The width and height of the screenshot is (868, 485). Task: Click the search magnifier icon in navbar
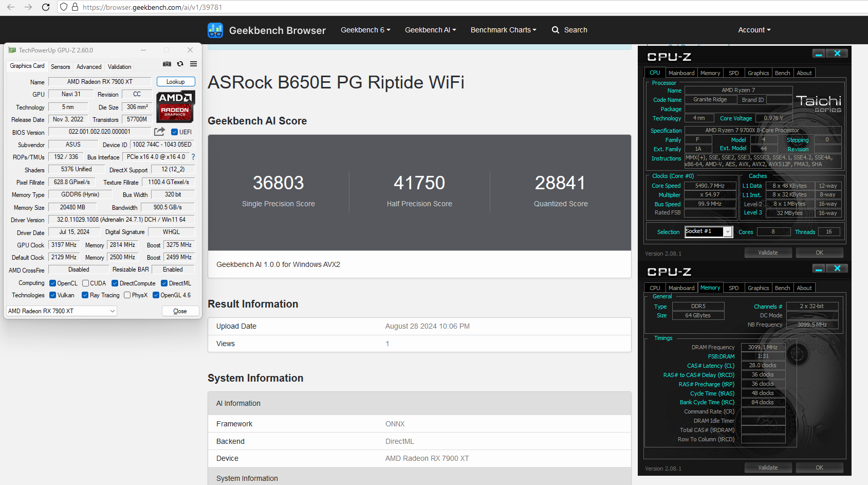tap(556, 30)
